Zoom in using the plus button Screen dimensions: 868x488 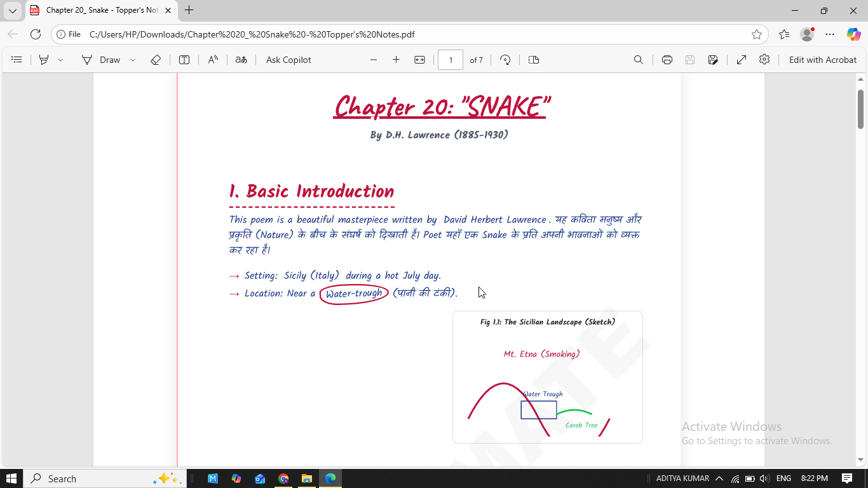396,60
